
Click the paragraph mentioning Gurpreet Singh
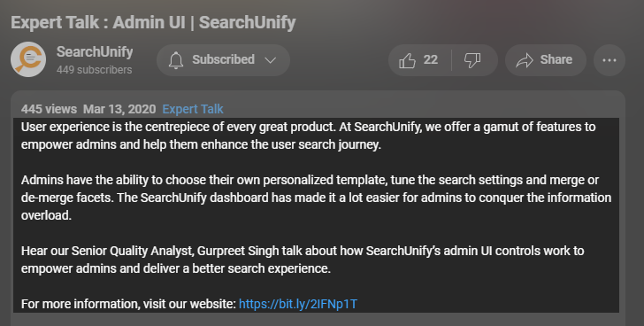point(303,260)
